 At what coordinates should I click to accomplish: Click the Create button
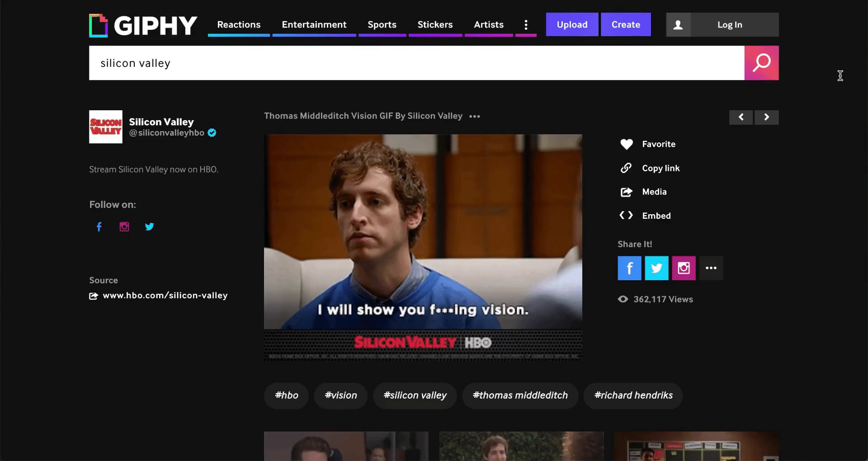pyautogui.click(x=626, y=24)
